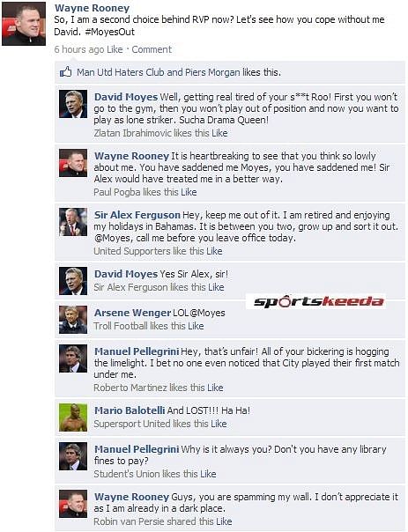
Task: Like the main post by Wayne Rooney
Action: (x=115, y=49)
